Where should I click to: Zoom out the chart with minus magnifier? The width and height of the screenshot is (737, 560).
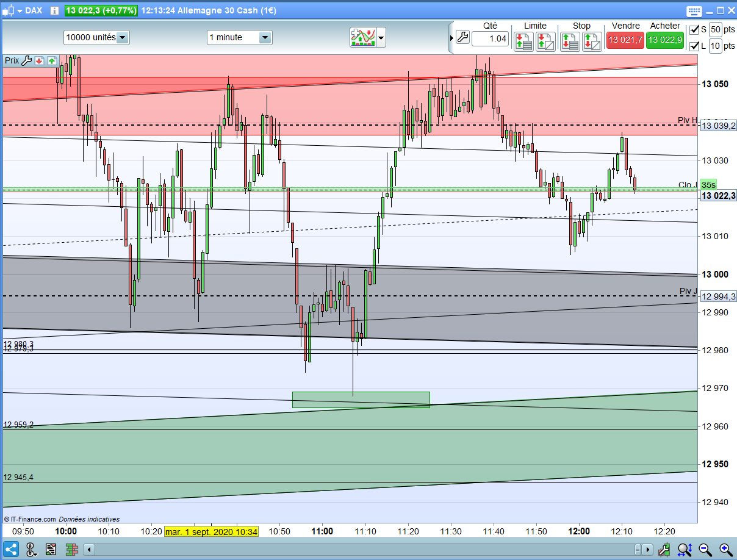pyautogui.click(x=705, y=549)
